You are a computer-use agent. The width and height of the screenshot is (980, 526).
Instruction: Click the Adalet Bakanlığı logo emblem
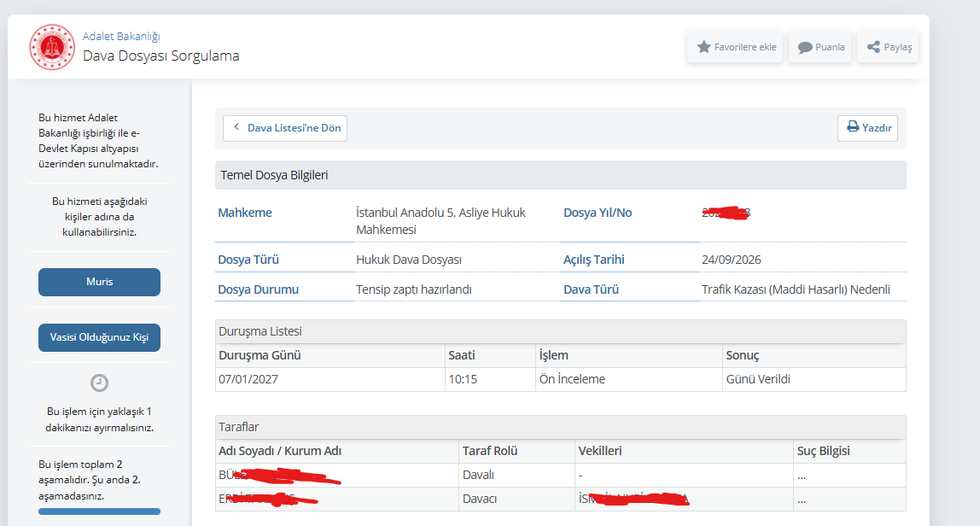(x=52, y=47)
